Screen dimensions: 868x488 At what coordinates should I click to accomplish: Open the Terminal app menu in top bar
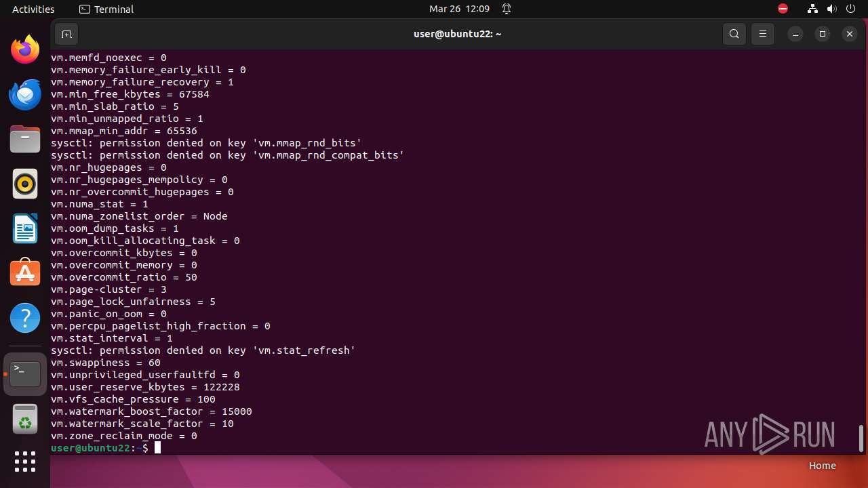(106, 9)
